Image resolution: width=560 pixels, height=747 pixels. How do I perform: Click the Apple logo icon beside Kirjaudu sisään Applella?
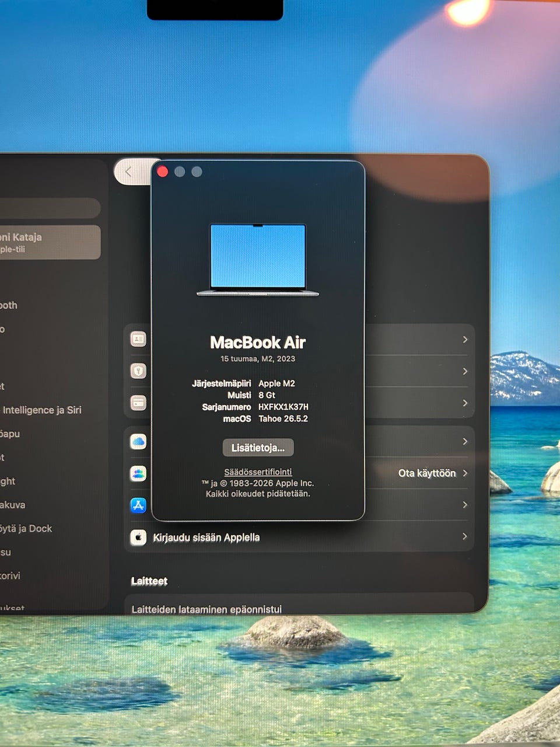pos(138,537)
